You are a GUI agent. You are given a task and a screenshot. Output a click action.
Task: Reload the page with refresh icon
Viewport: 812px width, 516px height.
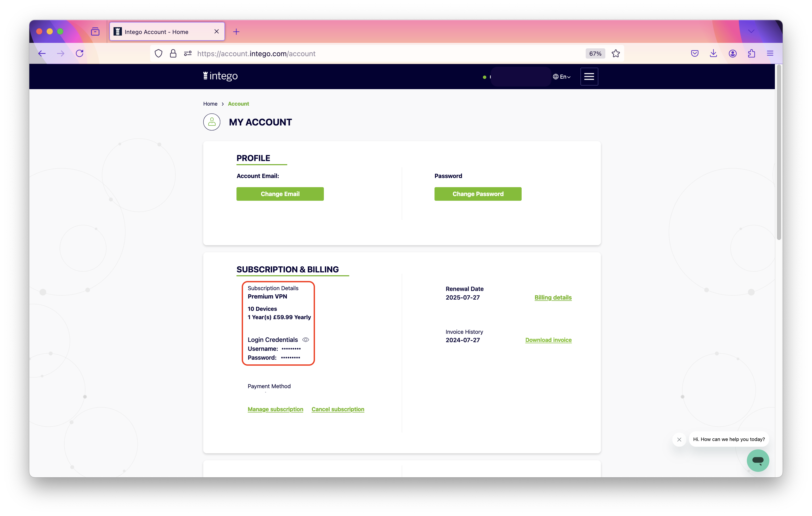(x=80, y=54)
